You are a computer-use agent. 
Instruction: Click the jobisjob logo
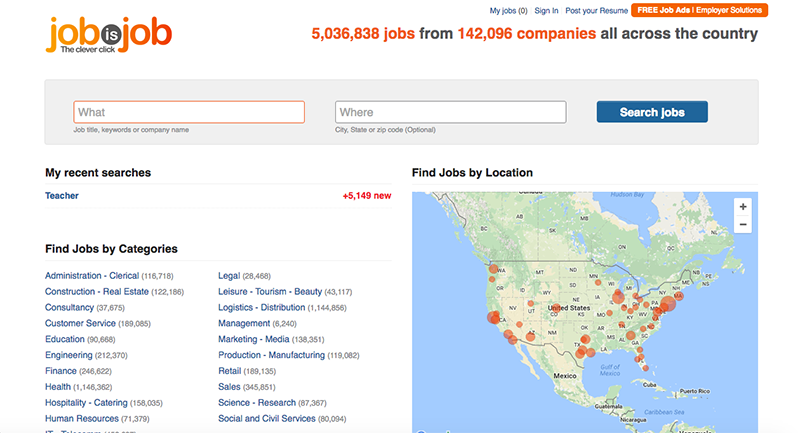[x=109, y=35]
